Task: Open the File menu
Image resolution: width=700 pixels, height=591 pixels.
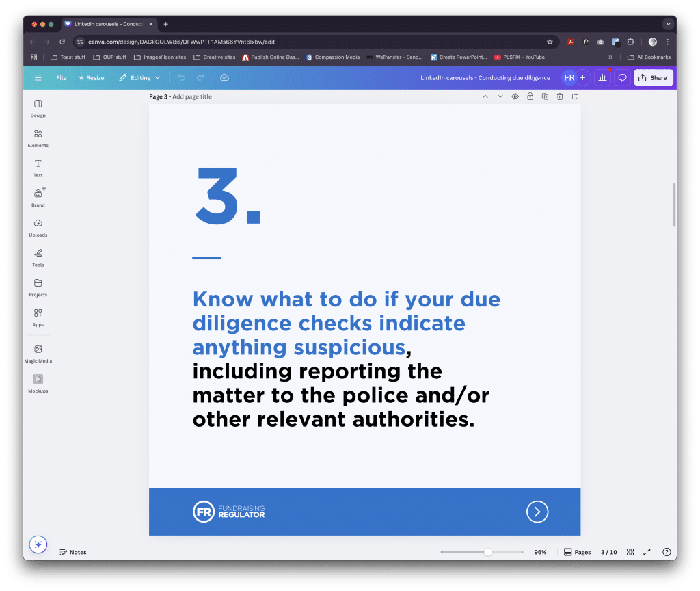Action: pyautogui.click(x=61, y=77)
